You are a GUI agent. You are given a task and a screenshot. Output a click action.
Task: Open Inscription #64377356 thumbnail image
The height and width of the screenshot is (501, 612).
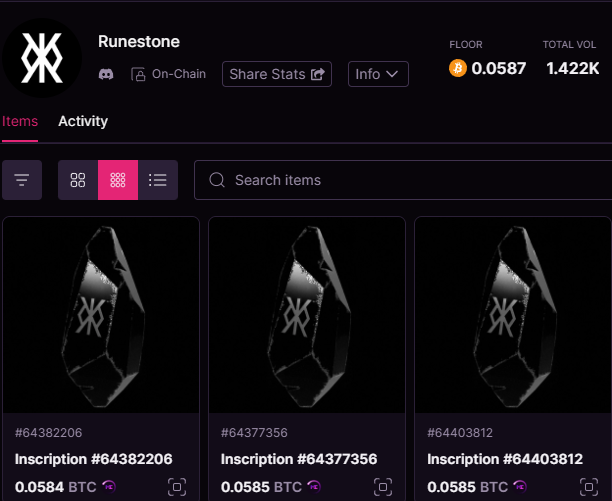tap(307, 315)
